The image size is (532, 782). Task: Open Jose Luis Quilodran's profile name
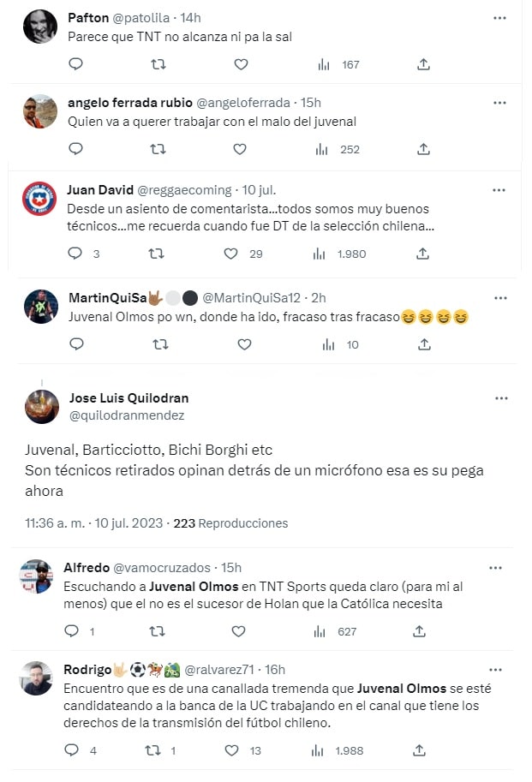click(x=129, y=397)
